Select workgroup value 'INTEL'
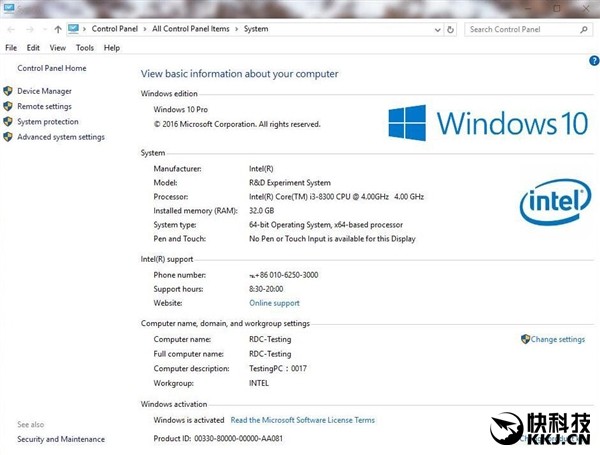This screenshot has height=455, width=600. click(259, 383)
